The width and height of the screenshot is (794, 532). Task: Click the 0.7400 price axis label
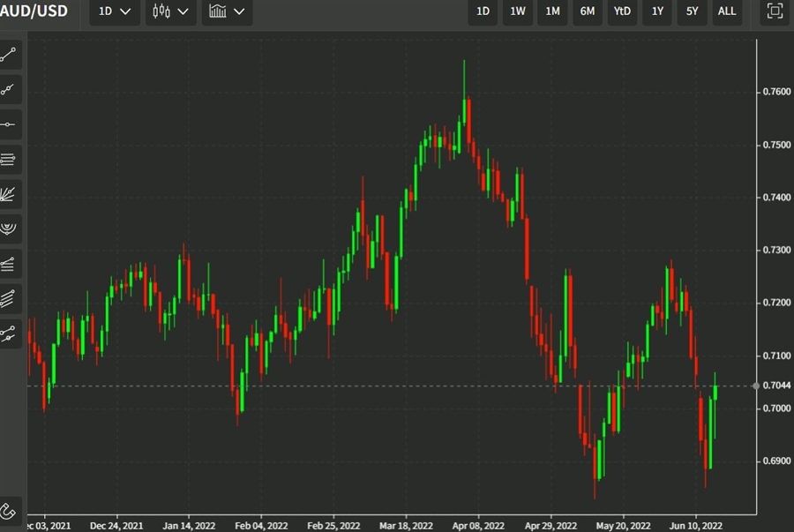click(x=776, y=198)
